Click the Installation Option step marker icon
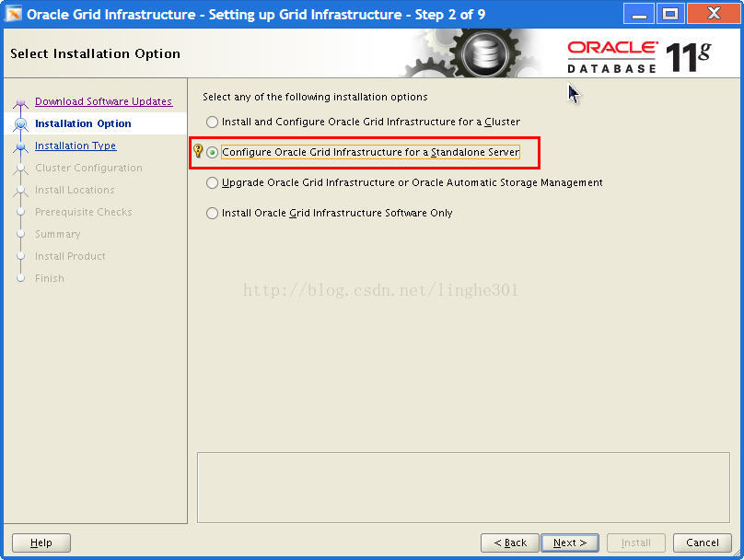 (20, 123)
